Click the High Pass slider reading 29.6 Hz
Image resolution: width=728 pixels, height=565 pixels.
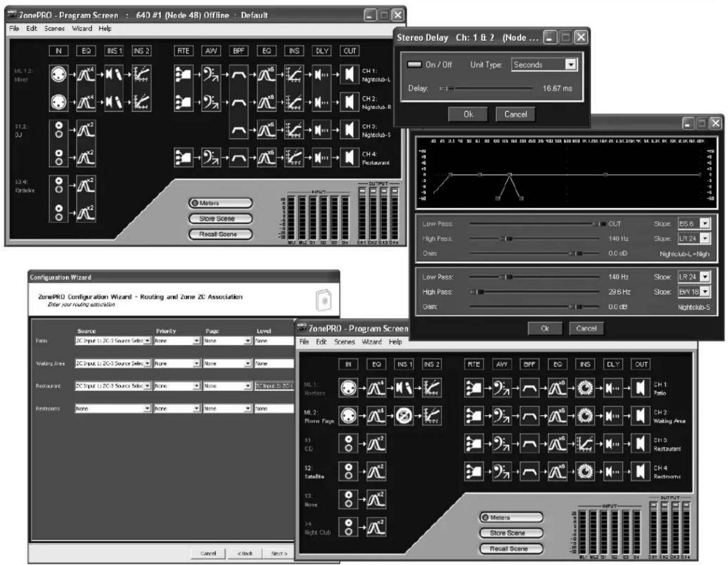pos(535,292)
